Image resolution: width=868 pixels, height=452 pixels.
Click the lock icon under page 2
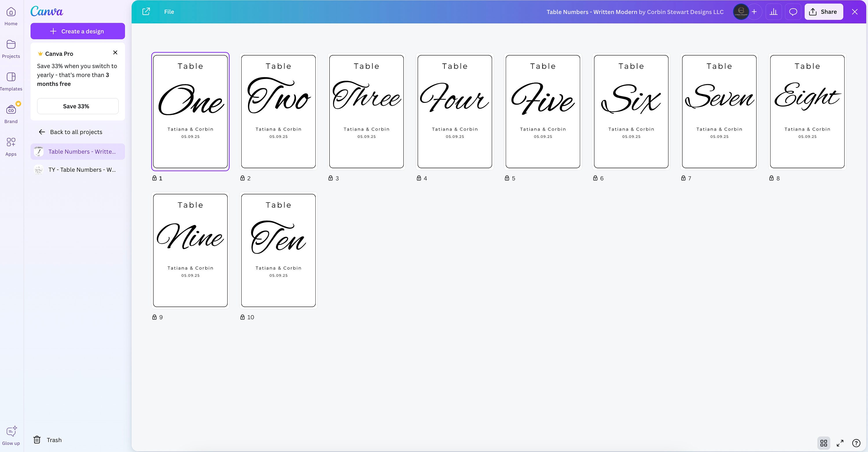242,178
